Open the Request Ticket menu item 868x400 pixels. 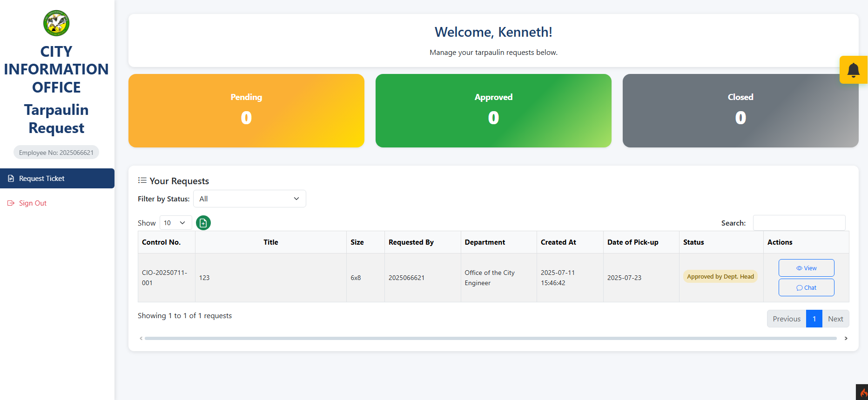click(x=57, y=178)
